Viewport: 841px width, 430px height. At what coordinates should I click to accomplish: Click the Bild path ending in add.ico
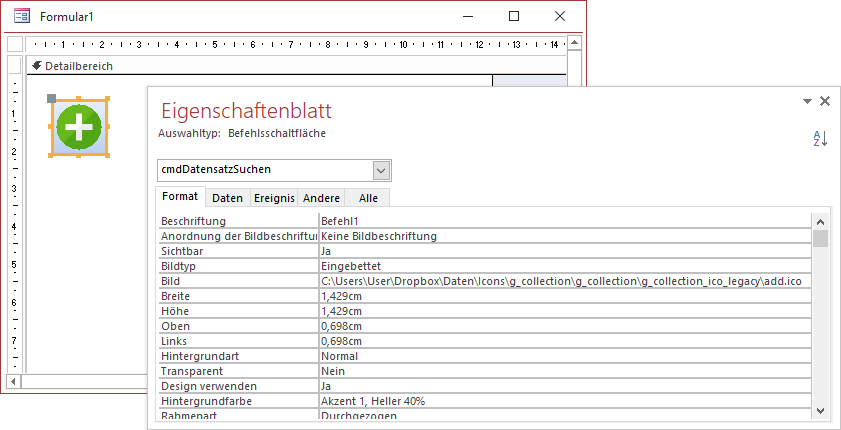pyautogui.click(x=565, y=281)
